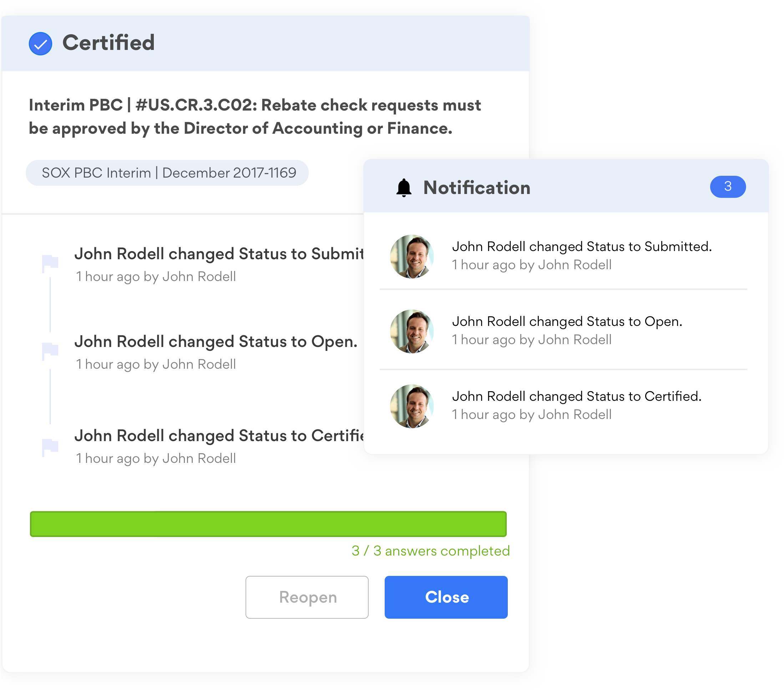Open the 'Status to Open' notification text

(567, 321)
